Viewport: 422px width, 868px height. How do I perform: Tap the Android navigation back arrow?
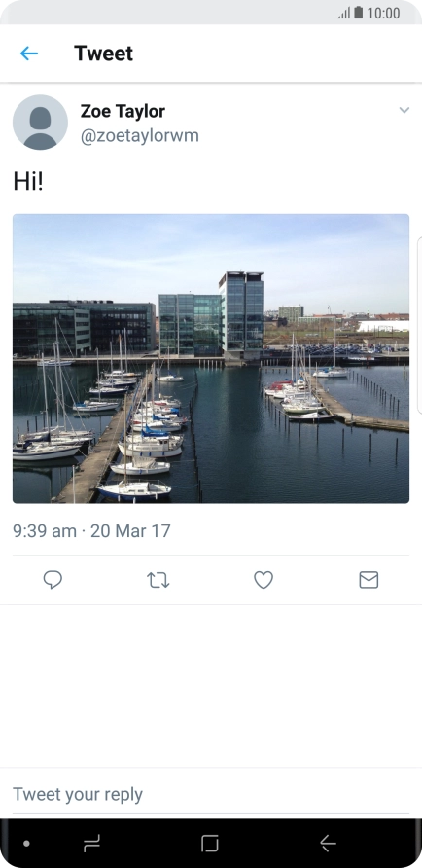click(x=328, y=844)
